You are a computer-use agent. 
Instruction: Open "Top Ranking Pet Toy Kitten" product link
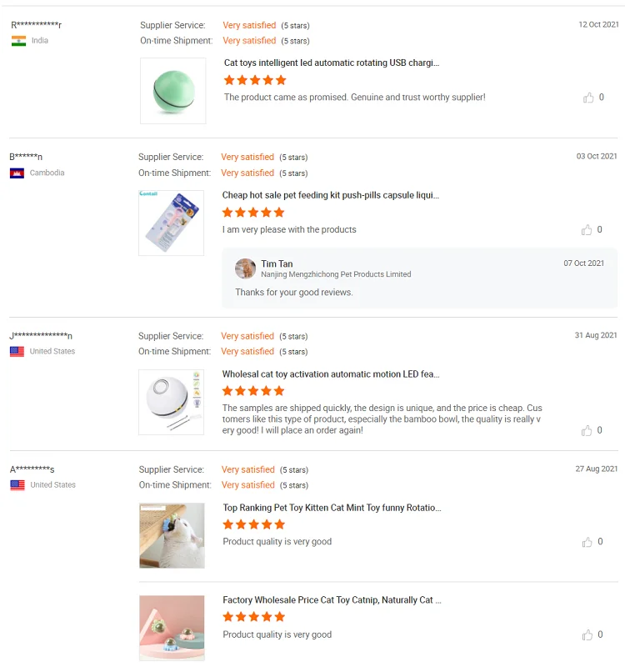point(332,508)
